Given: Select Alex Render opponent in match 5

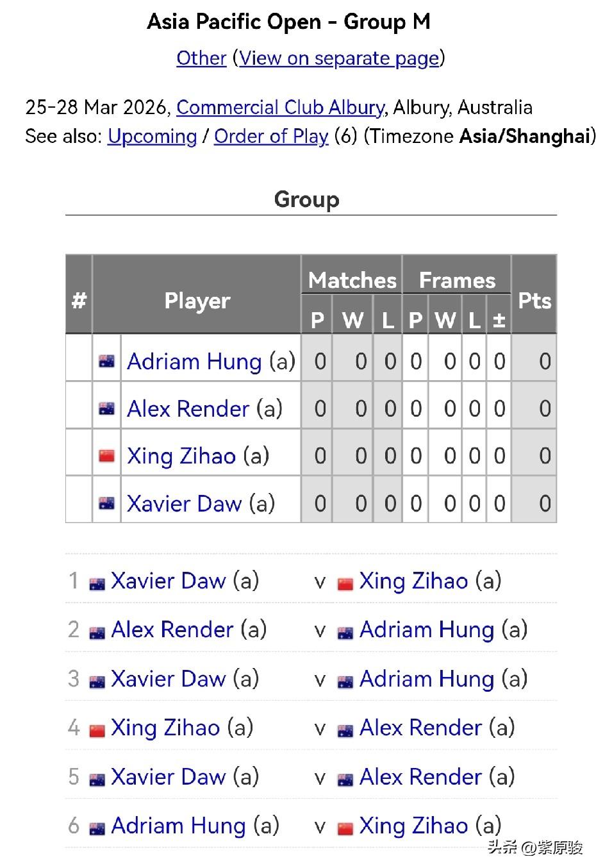Looking at the screenshot, I should [x=420, y=777].
